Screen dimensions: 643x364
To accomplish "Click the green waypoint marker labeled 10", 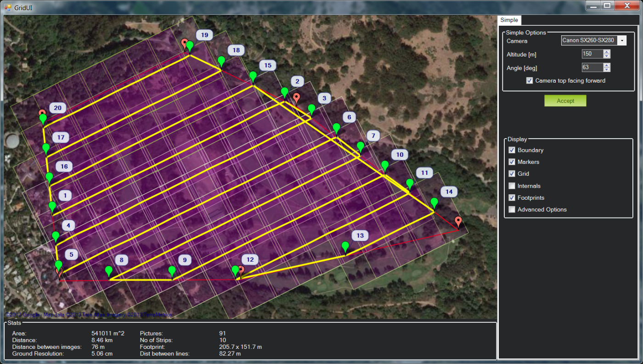I will 385,167.
